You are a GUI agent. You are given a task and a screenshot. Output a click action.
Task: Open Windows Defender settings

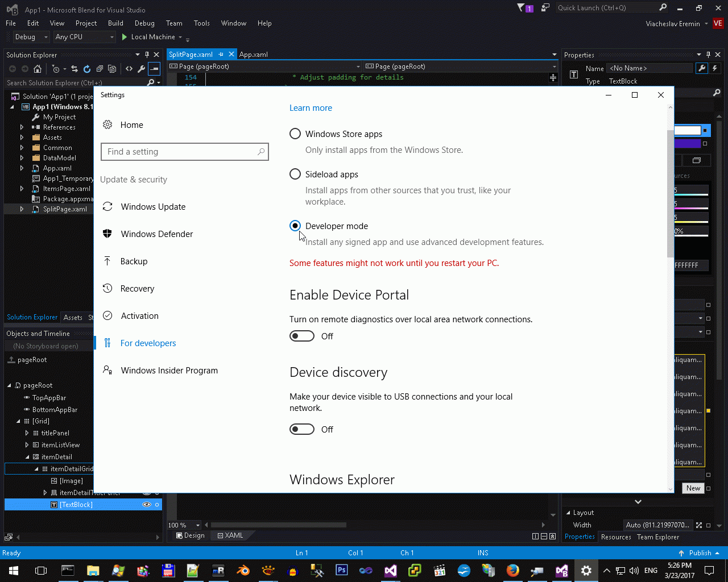[x=157, y=234]
